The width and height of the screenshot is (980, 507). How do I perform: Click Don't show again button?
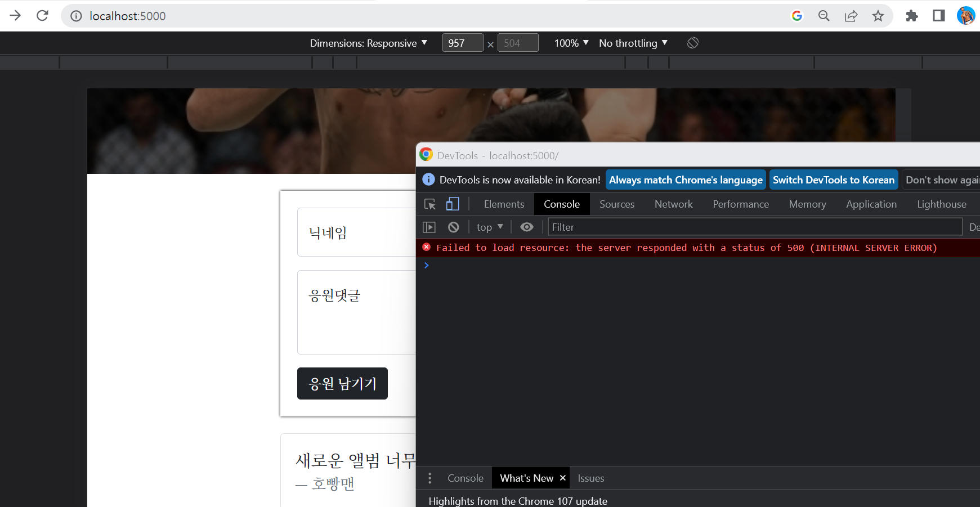pos(941,180)
